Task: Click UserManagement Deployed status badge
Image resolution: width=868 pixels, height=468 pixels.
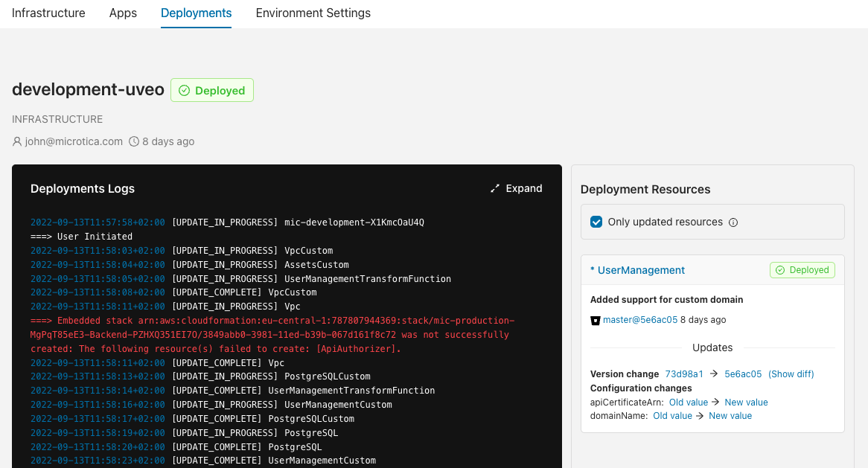Action: (x=802, y=270)
